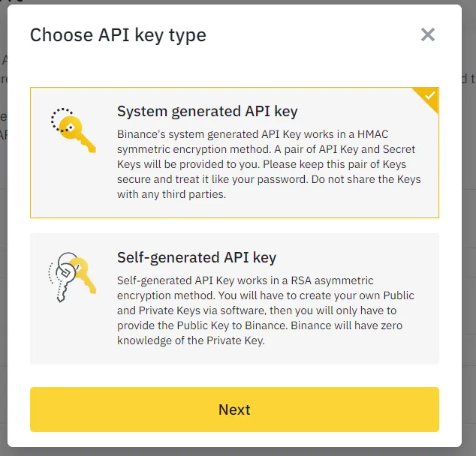Select the System generated API key card
Screen dimensions: 476x456
click(x=234, y=153)
